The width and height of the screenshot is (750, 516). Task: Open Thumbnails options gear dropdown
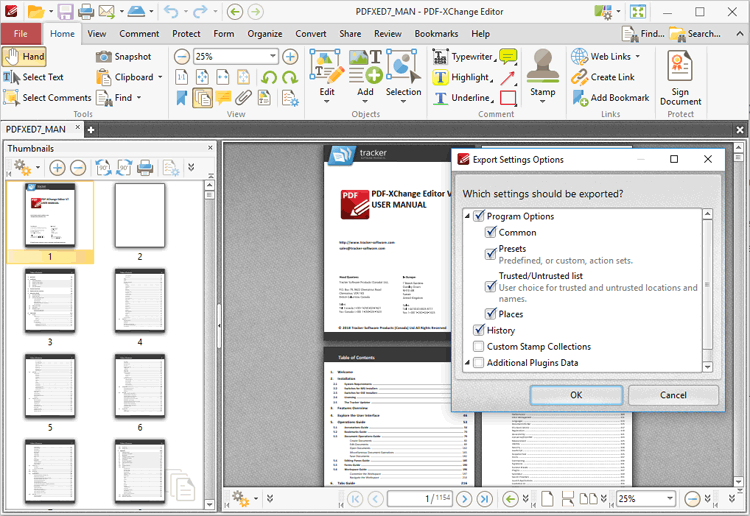pyautogui.click(x=37, y=168)
